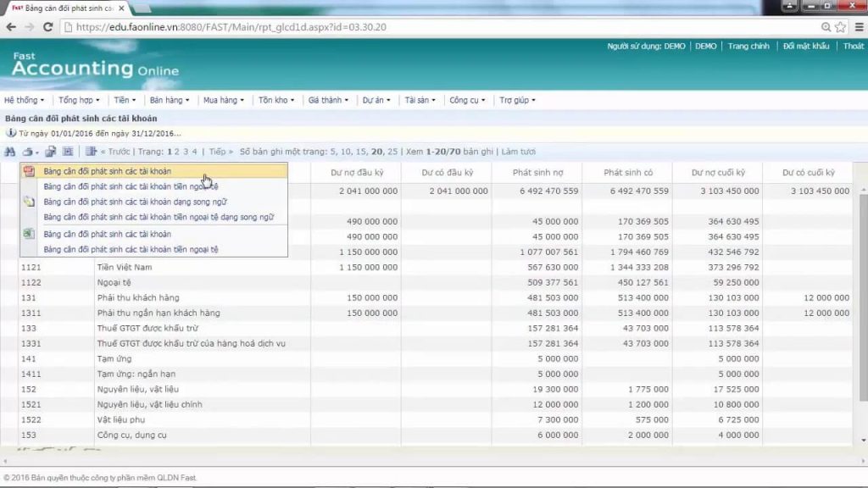Image resolution: width=868 pixels, height=488 pixels.
Task: Open the Dự án menu
Action: [376, 100]
